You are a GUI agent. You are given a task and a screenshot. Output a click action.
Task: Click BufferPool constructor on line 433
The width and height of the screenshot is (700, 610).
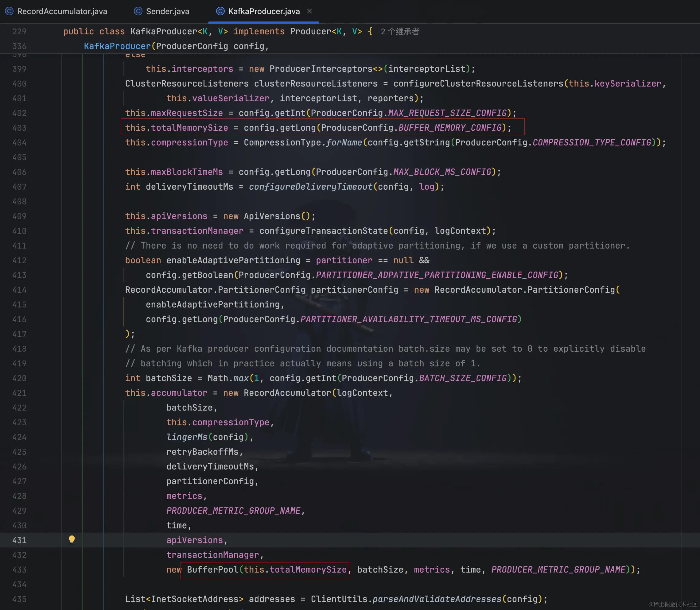click(212, 570)
